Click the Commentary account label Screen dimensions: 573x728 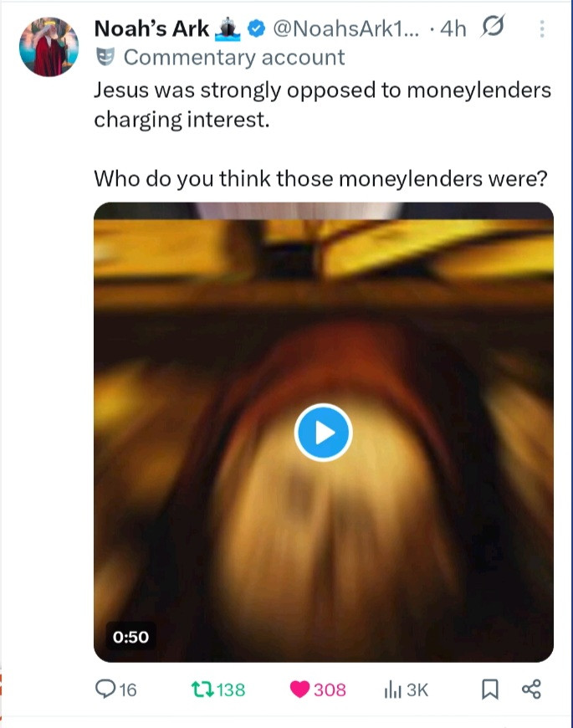234,58
